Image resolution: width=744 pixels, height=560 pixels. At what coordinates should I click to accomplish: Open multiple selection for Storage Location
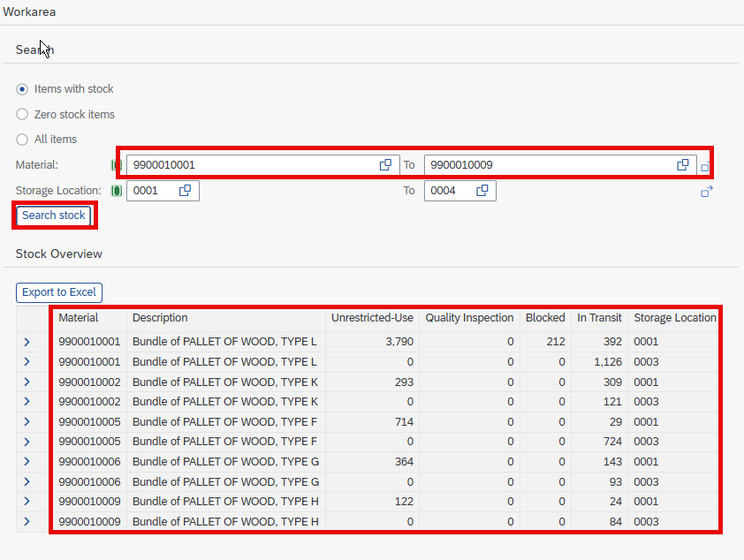[x=707, y=192]
